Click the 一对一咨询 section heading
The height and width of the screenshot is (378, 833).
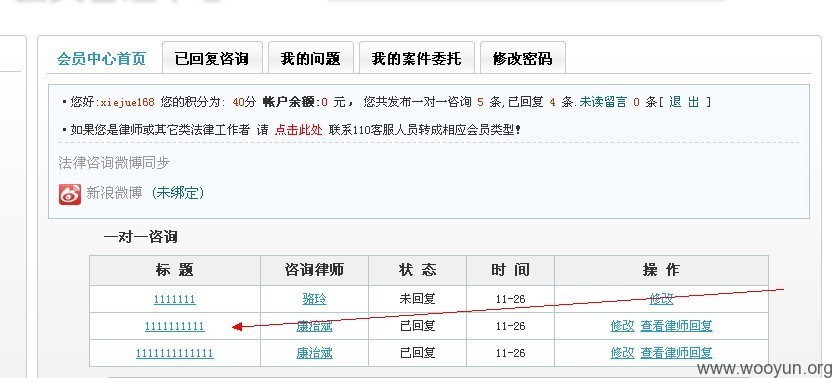click(140, 237)
